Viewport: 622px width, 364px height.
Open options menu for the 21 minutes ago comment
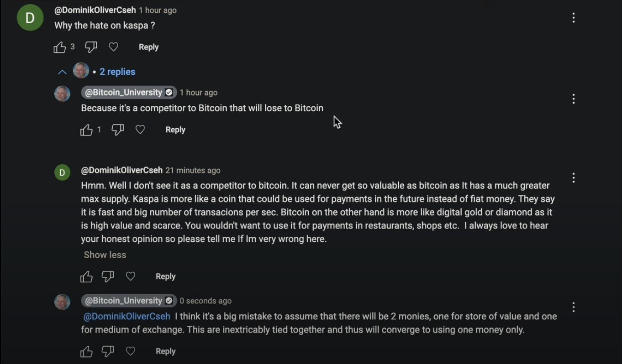pos(574,177)
